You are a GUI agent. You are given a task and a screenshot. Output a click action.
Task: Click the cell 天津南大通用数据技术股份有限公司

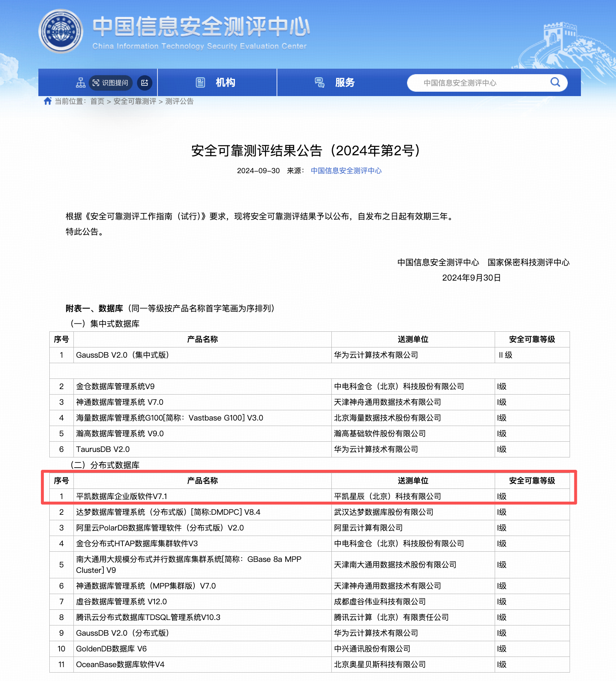click(413, 565)
